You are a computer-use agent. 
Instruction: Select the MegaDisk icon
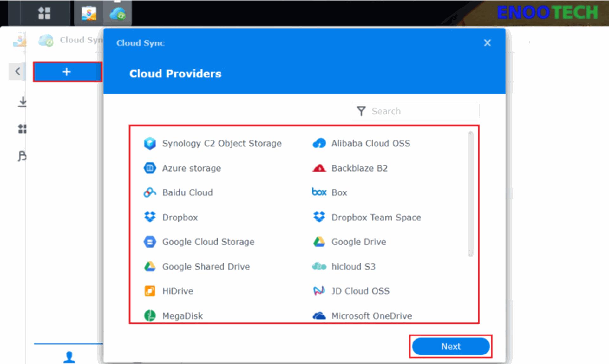tap(150, 316)
